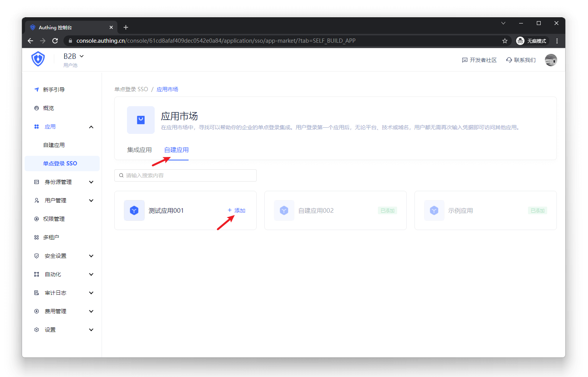This screenshot has width=588, height=377.
Task: Collapse the 应用 sidebar section
Action: (x=91, y=127)
